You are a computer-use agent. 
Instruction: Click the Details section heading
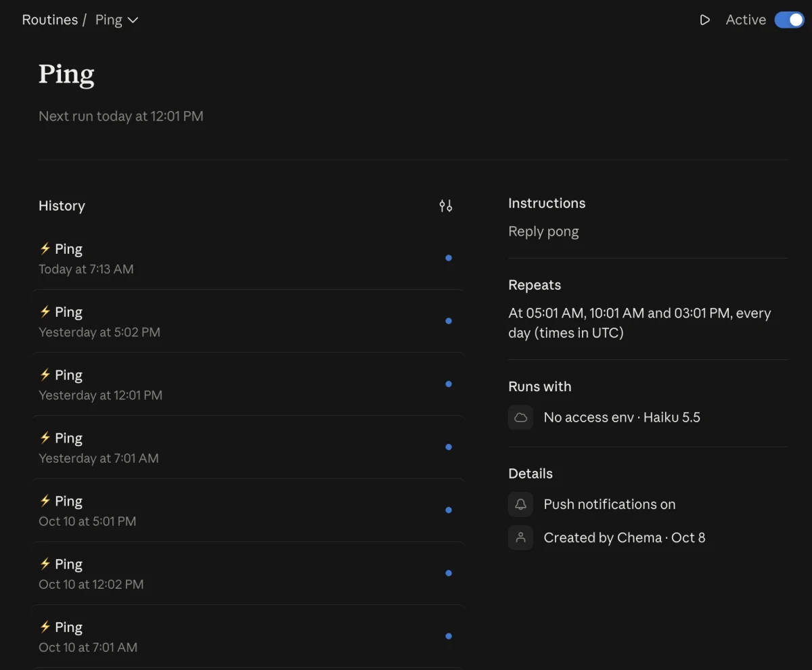pos(531,474)
